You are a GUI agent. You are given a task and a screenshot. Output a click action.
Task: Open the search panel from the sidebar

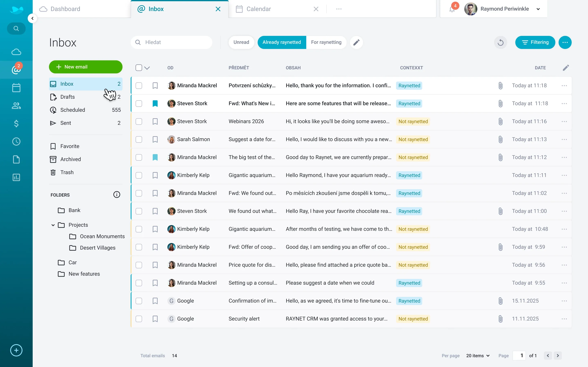point(16,28)
